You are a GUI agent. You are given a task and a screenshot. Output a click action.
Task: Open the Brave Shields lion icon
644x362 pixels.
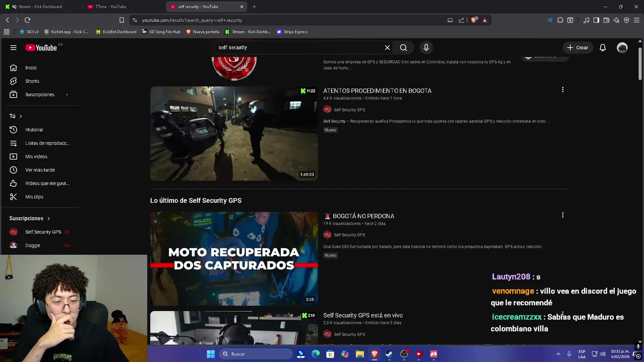(473, 20)
